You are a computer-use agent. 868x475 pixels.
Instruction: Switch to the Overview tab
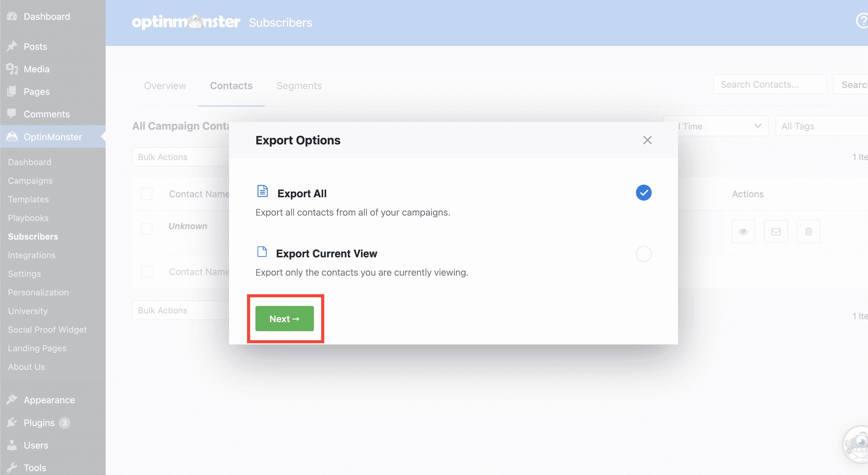click(x=165, y=86)
